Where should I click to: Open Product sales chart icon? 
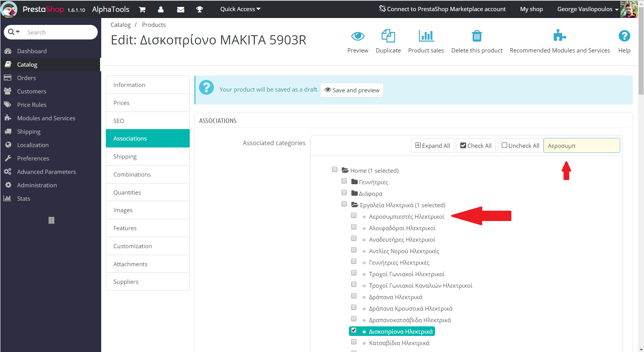click(x=426, y=36)
